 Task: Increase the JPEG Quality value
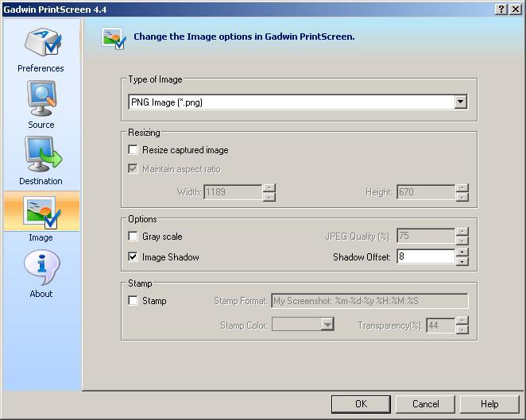click(x=462, y=232)
